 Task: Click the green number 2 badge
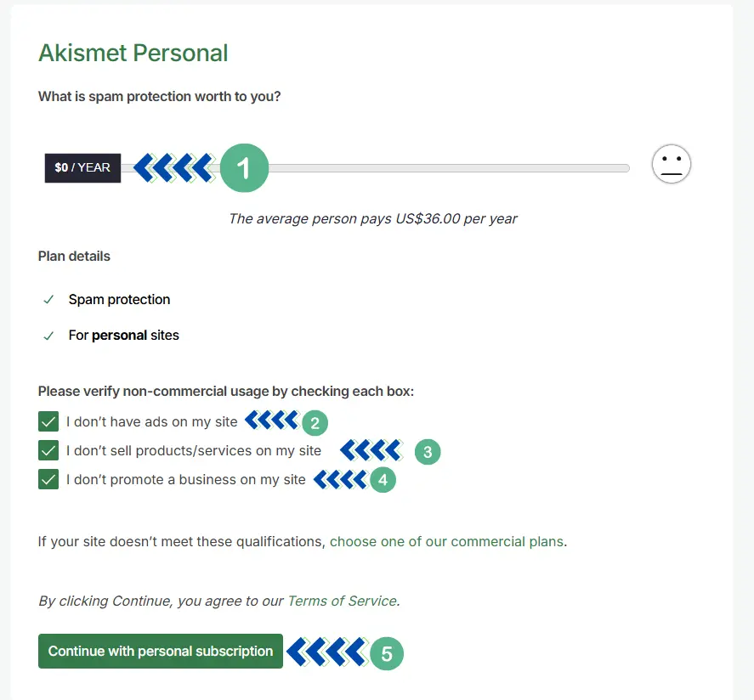coord(315,422)
